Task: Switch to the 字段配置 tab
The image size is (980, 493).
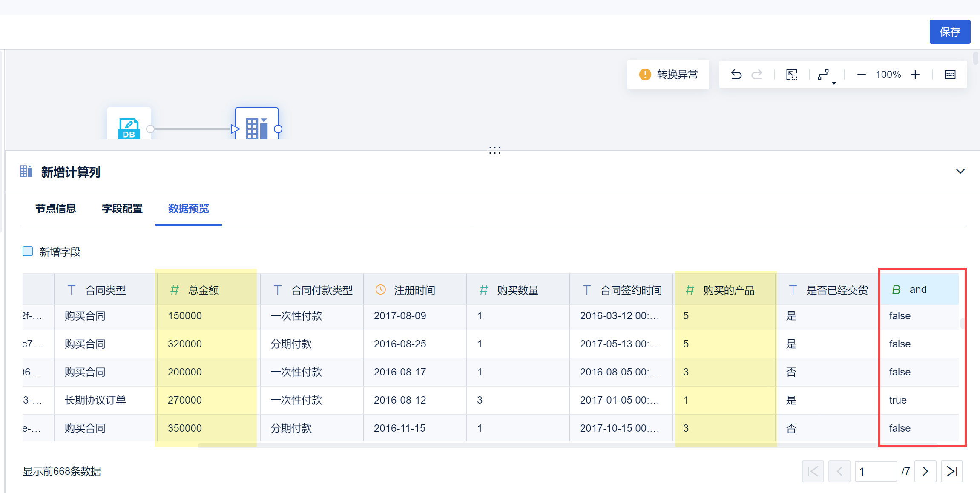Action: tap(122, 209)
